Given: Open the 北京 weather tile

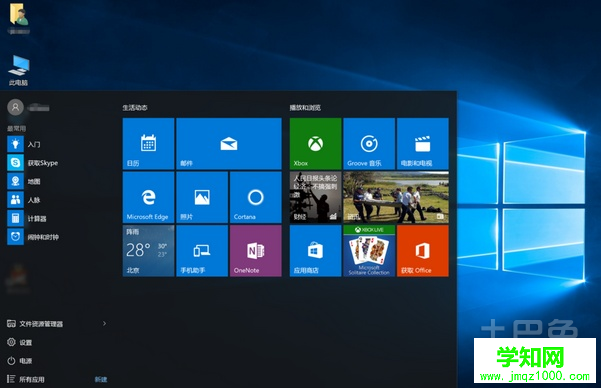Looking at the screenshot, I should coord(148,251).
